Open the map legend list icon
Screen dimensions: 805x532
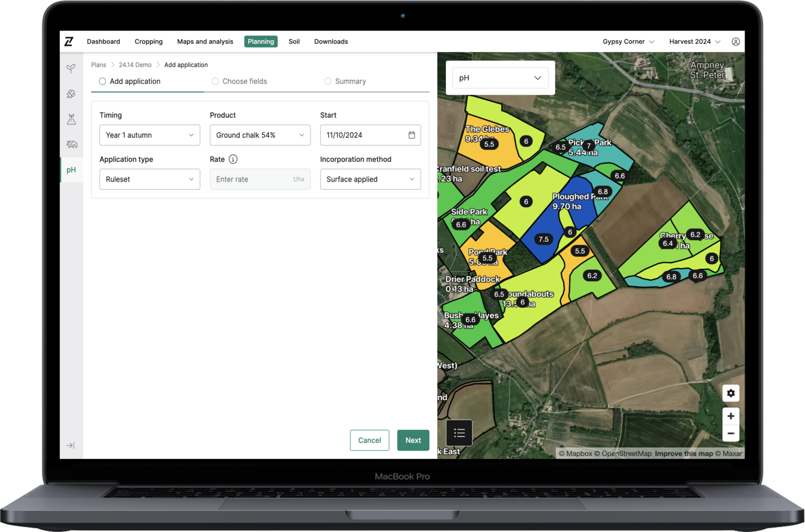tap(459, 433)
